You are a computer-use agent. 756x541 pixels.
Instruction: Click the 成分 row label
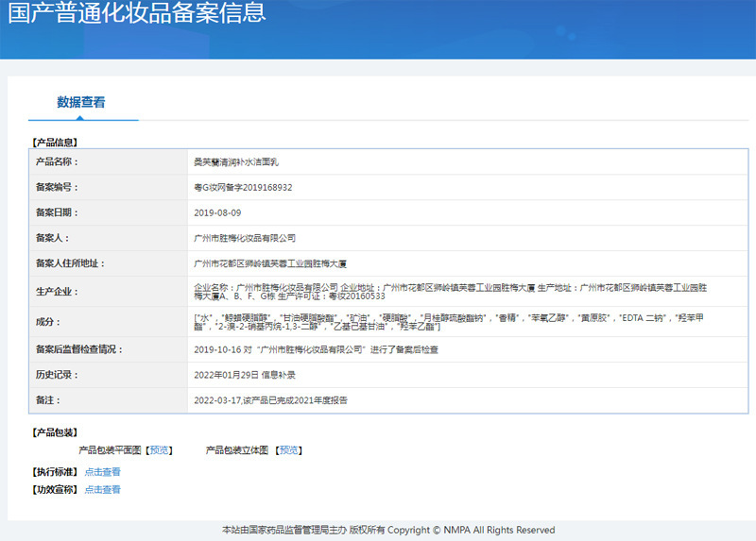(47, 322)
